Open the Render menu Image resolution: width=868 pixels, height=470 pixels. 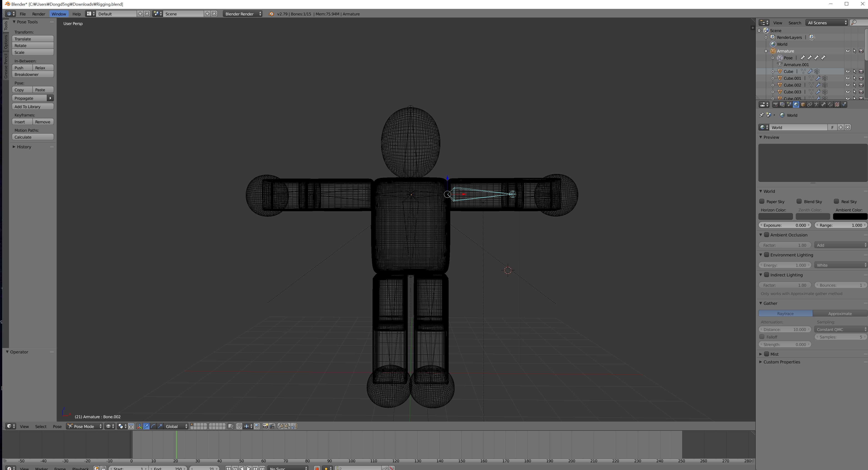point(38,14)
